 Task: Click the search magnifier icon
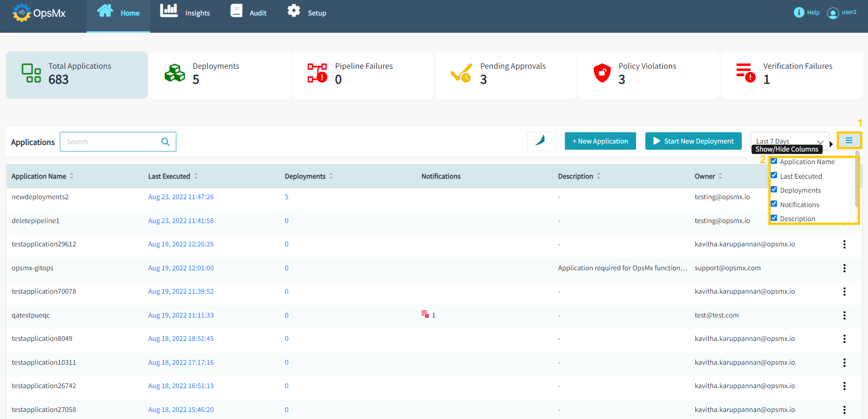click(x=165, y=142)
